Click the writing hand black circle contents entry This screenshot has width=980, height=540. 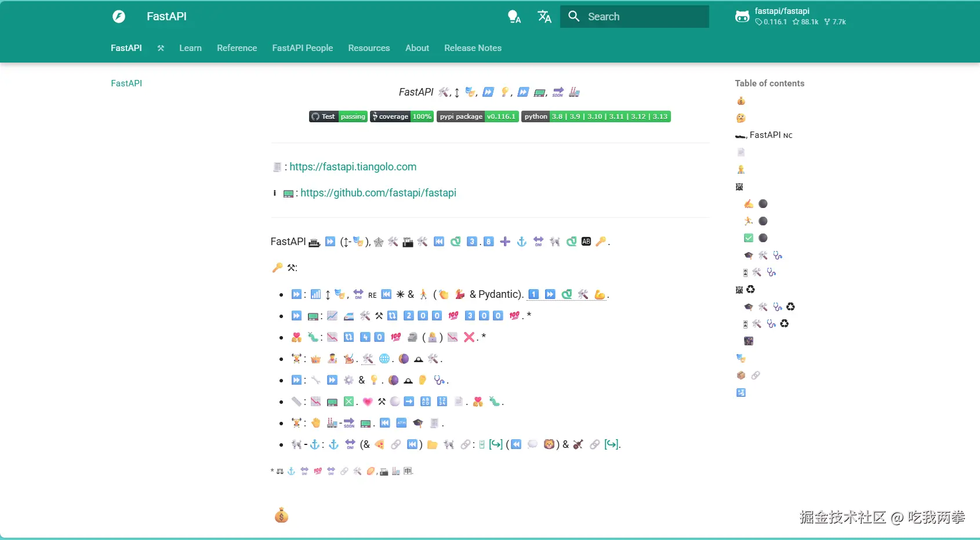[756, 204]
